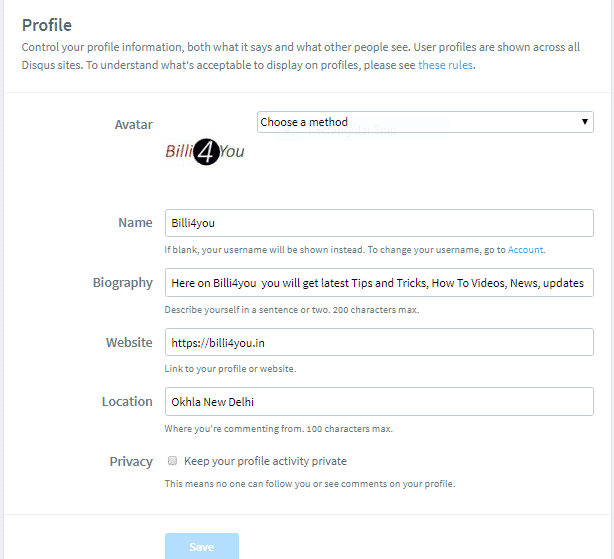Select the Location field 'Okhla New Delhi'
Image resolution: width=614 pixels, height=559 pixels.
tap(379, 402)
